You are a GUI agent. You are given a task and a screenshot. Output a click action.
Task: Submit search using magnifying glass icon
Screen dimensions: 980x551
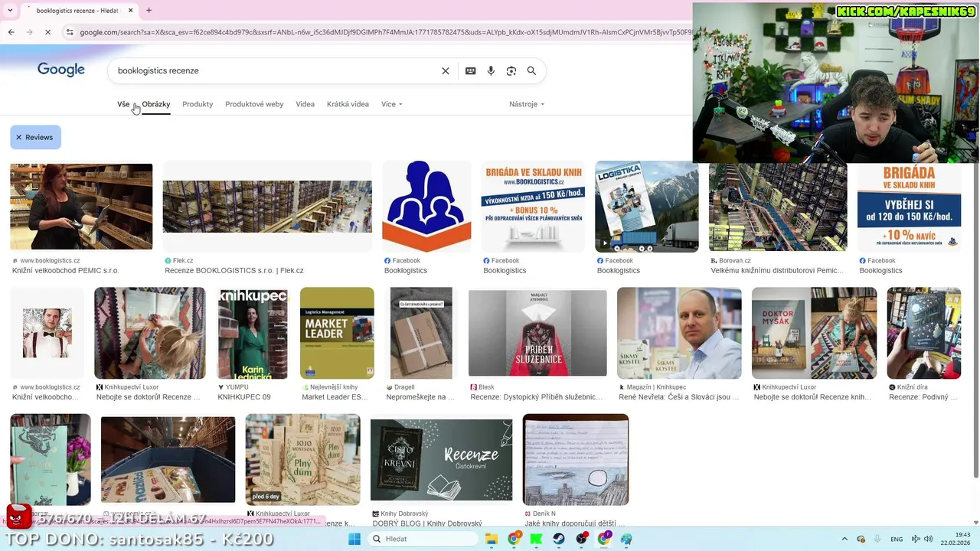click(531, 71)
